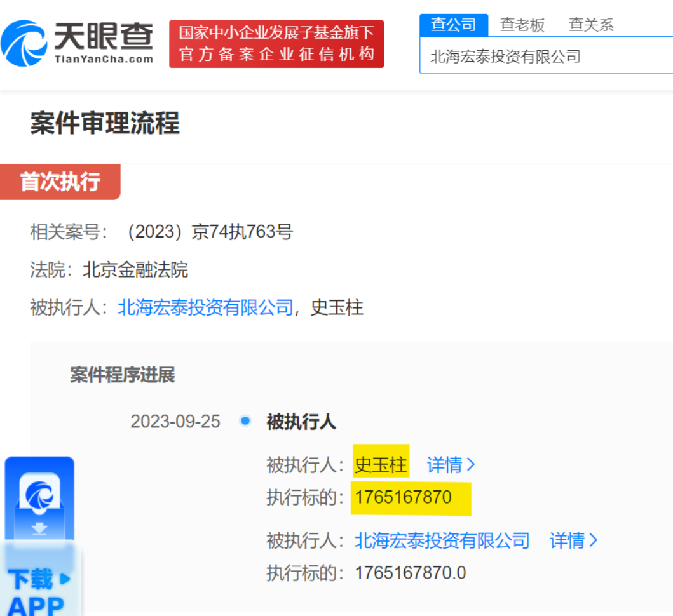Viewport: 673px width, 616px height.
Task: Open 详情 link beside 北海宏泰投资有限公司 in progress
Action: (574, 540)
